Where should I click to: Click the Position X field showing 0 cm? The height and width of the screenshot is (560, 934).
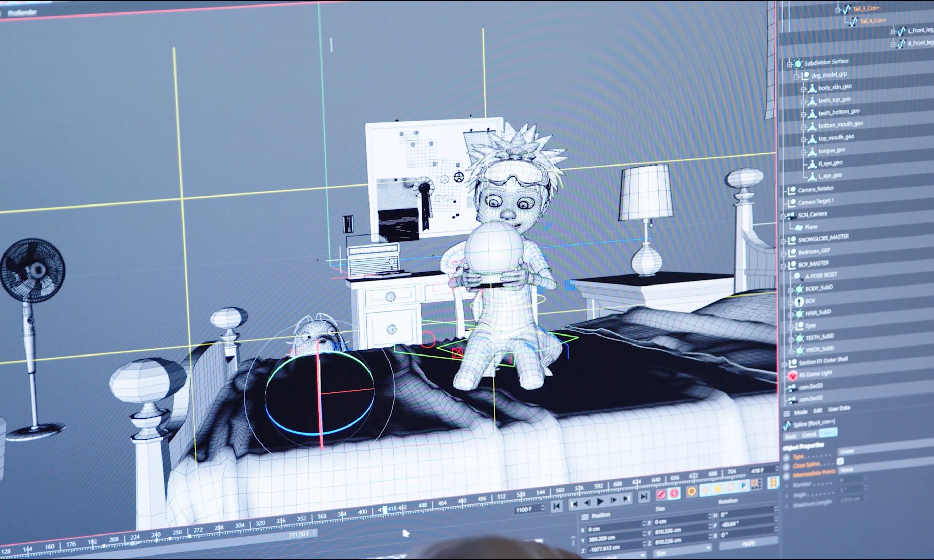click(616, 527)
